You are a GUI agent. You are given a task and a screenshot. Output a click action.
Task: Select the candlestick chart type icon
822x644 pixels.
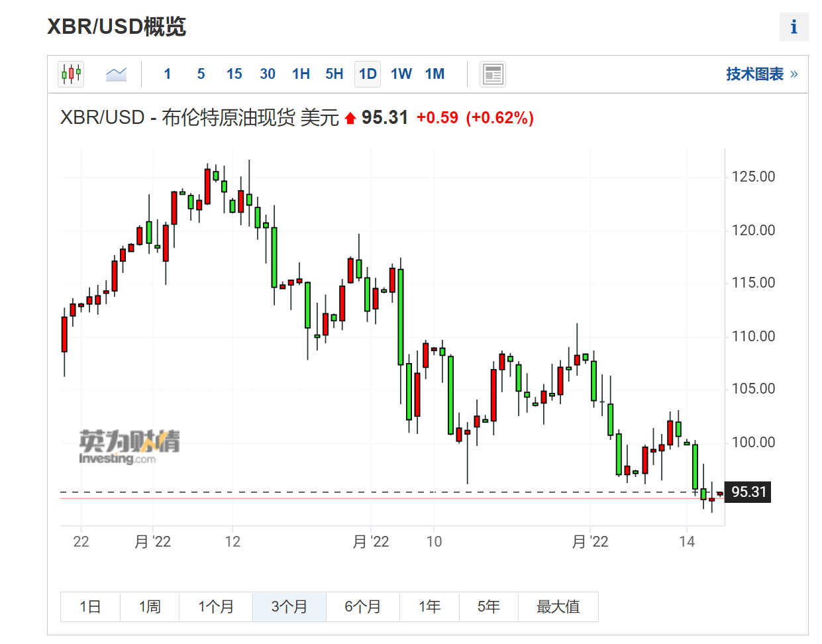pyautogui.click(x=71, y=74)
